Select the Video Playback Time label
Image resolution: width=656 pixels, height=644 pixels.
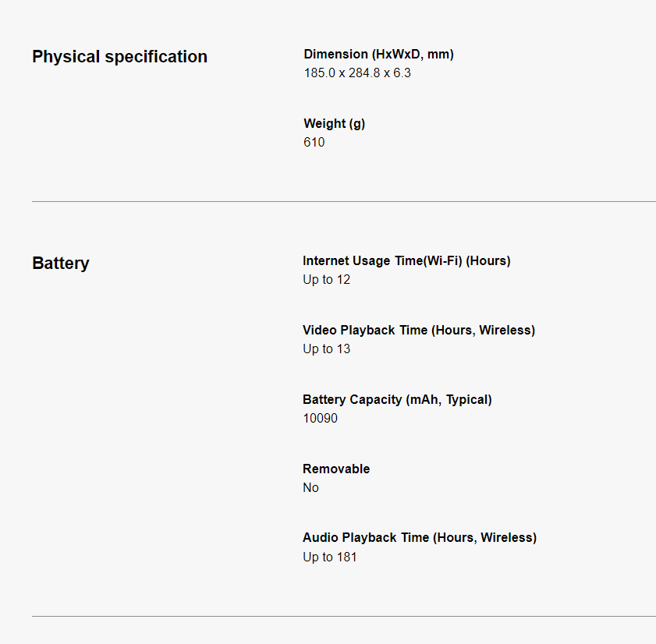tap(418, 331)
